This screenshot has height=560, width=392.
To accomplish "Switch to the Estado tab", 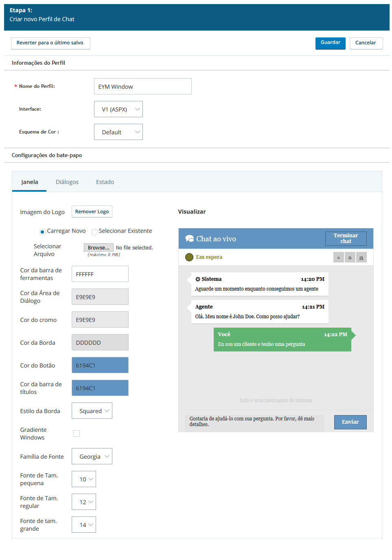I will [x=105, y=182].
